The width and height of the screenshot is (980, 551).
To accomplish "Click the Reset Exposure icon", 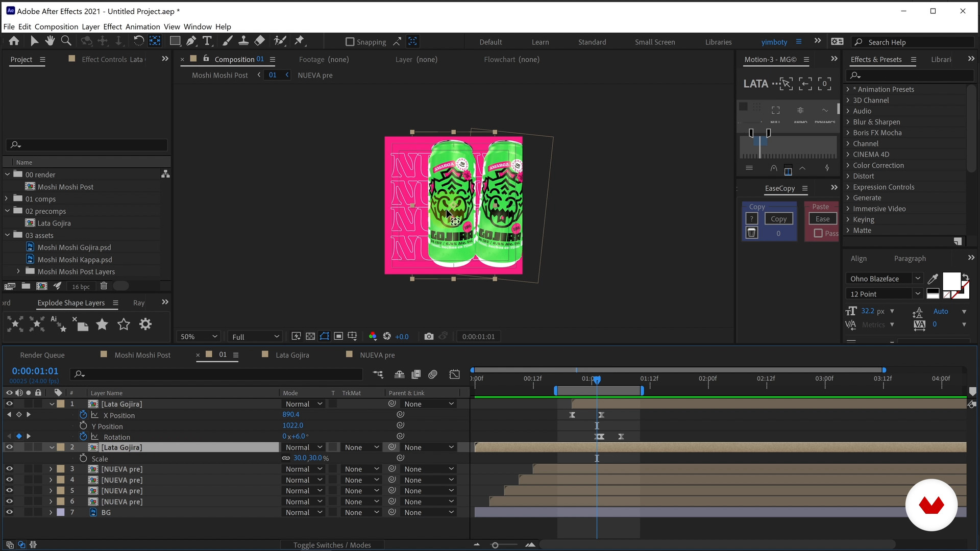I will [387, 337].
